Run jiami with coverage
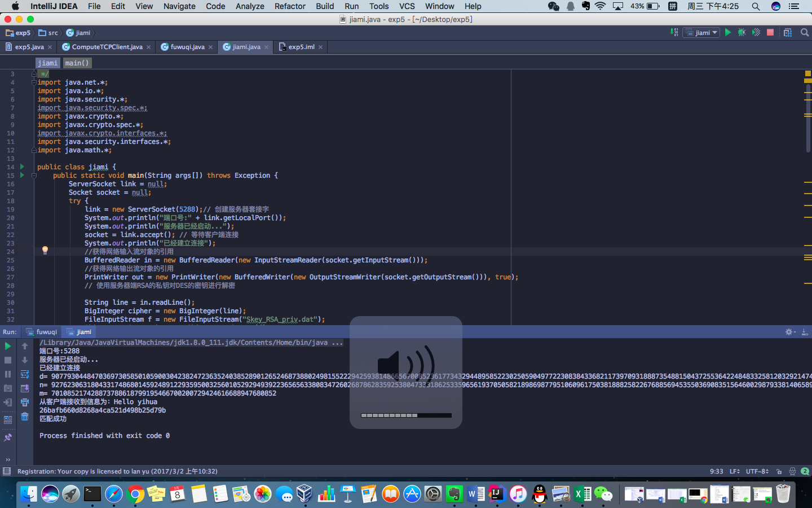The image size is (812, 508). tap(756, 32)
